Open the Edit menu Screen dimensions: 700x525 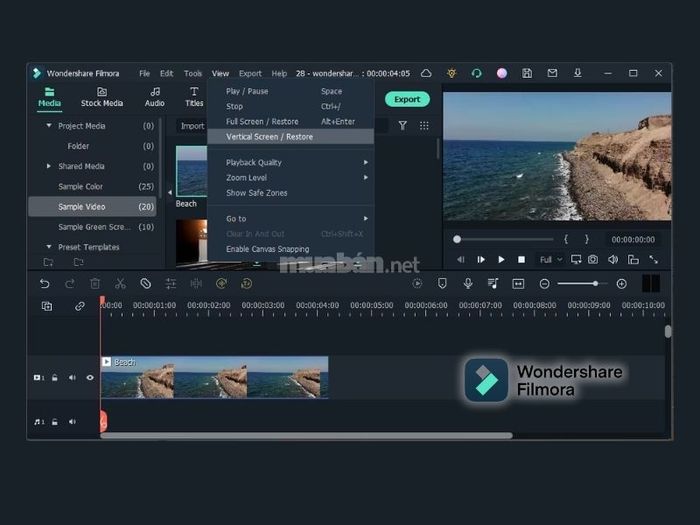[167, 73]
